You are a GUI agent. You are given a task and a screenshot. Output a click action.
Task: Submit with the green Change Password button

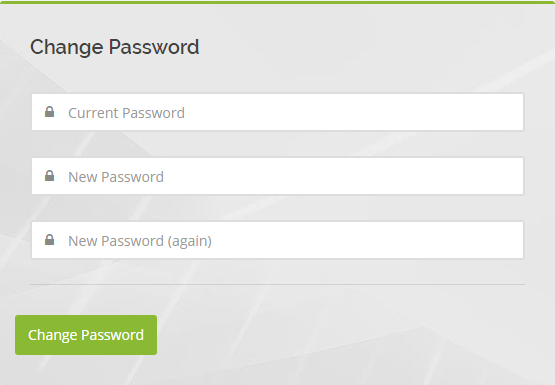(x=86, y=335)
